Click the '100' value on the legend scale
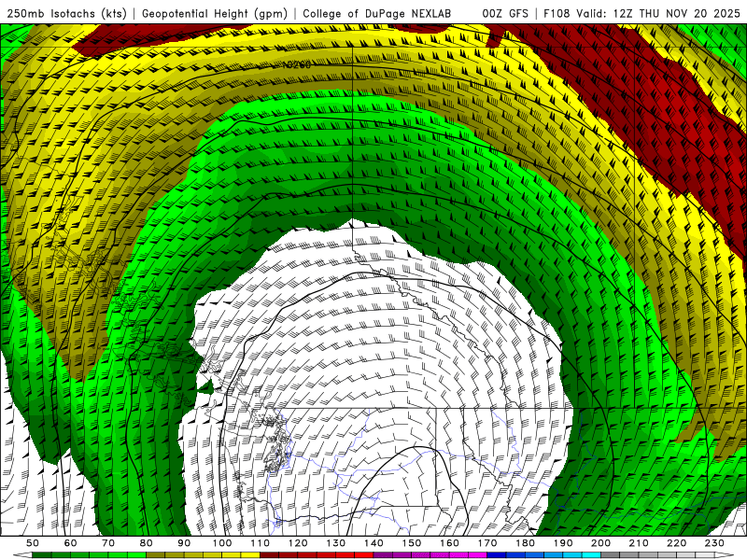This screenshot has width=747, height=560. click(x=222, y=543)
